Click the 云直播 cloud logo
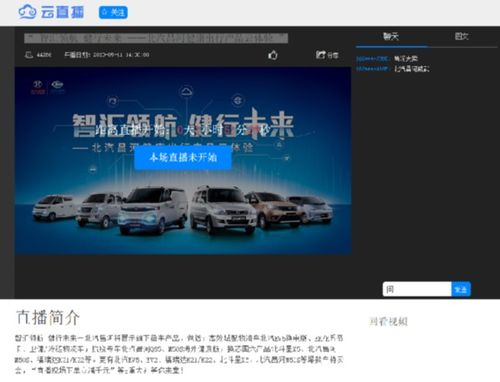Image resolution: width=500 pixels, height=382 pixels. click(51, 12)
